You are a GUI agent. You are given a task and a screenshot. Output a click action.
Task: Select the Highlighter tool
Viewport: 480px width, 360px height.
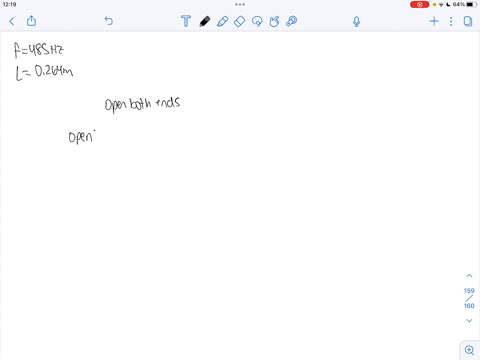pyautogui.click(x=222, y=21)
